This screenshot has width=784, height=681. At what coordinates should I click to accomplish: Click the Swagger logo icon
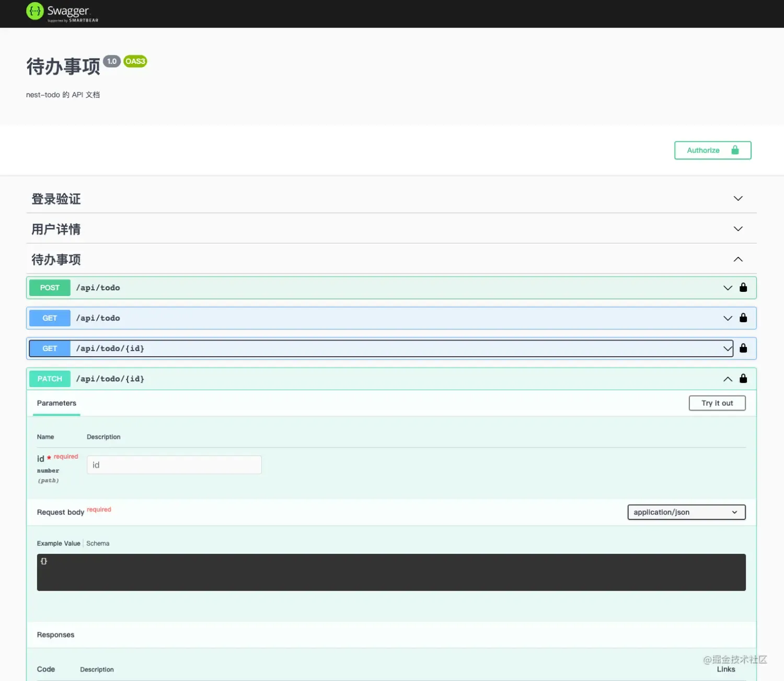[x=35, y=11]
